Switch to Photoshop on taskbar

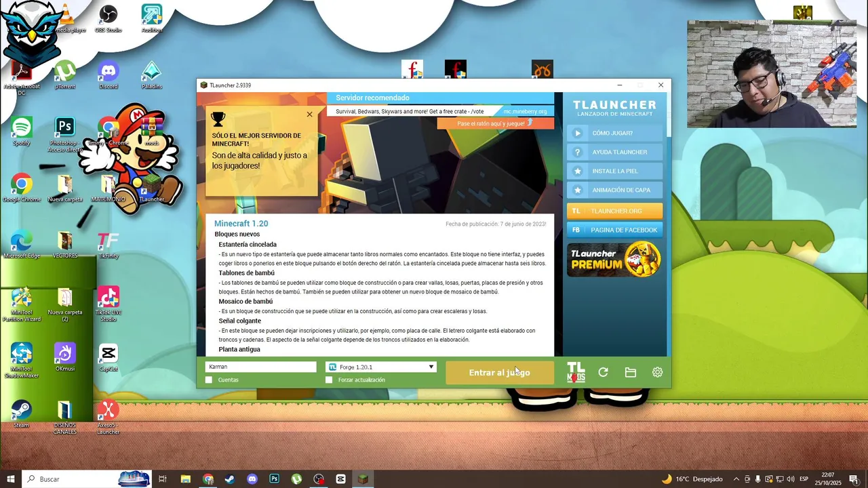point(274,479)
